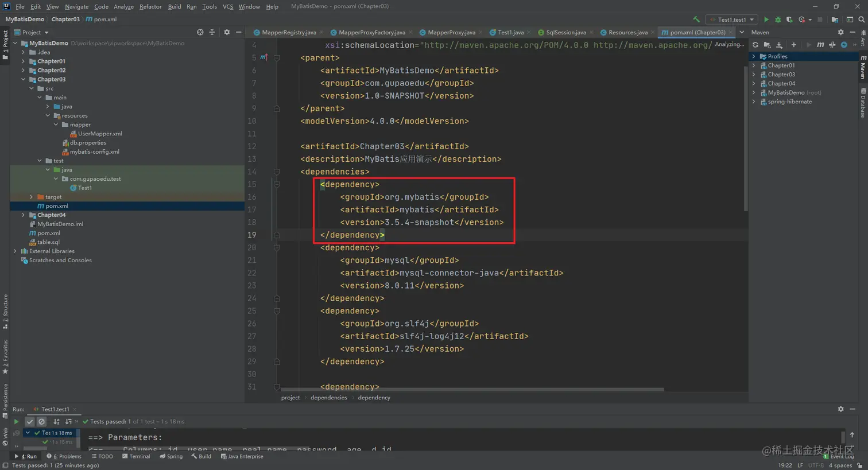Expand Chapter01 folder in Project tree

point(24,61)
